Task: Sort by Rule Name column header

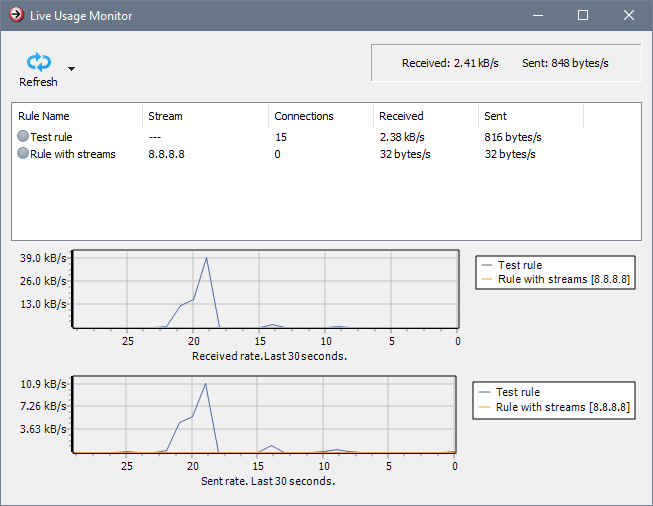Action: 43,116
